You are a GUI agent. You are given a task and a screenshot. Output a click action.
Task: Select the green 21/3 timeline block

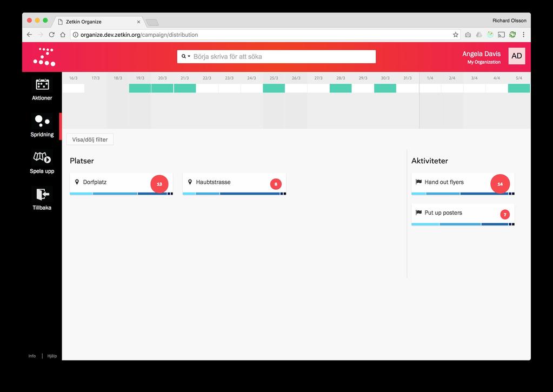(x=185, y=88)
